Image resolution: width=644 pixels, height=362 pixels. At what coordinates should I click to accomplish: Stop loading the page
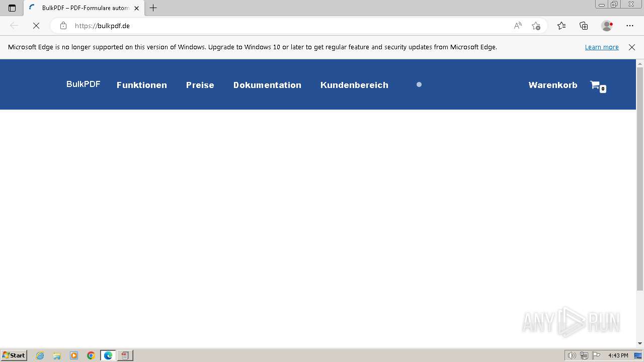36,26
